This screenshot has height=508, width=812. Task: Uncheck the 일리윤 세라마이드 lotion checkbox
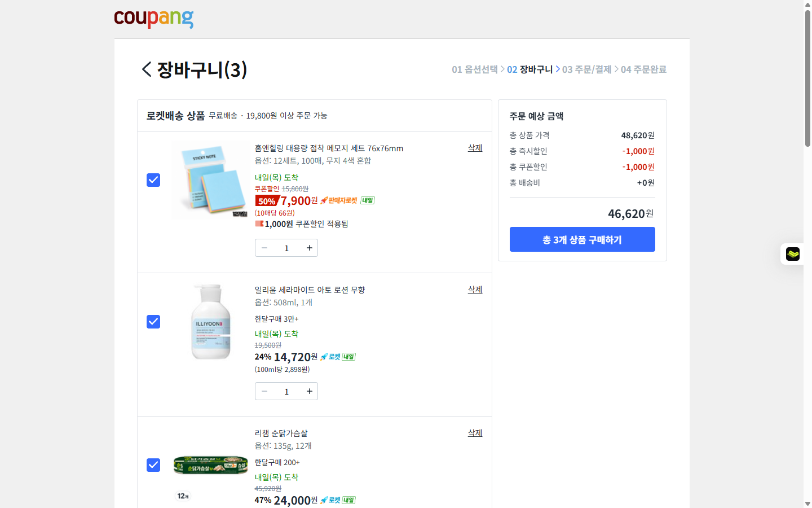pos(153,322)
